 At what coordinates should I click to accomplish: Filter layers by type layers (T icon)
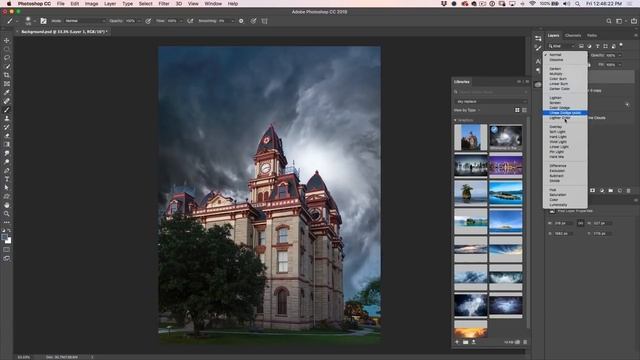point(598,46)
